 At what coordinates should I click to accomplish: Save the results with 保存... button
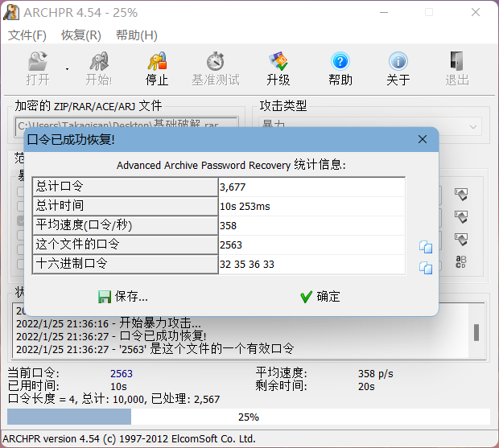[123, 296]
